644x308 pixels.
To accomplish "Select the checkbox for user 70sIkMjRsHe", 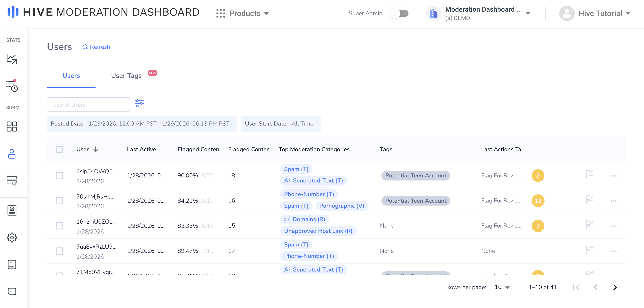I will [59, 200].
